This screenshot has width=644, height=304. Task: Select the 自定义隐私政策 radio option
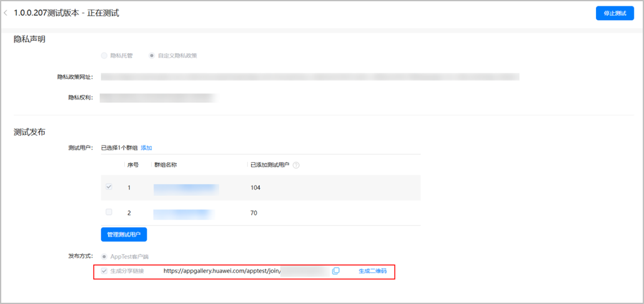coord(152,56)
